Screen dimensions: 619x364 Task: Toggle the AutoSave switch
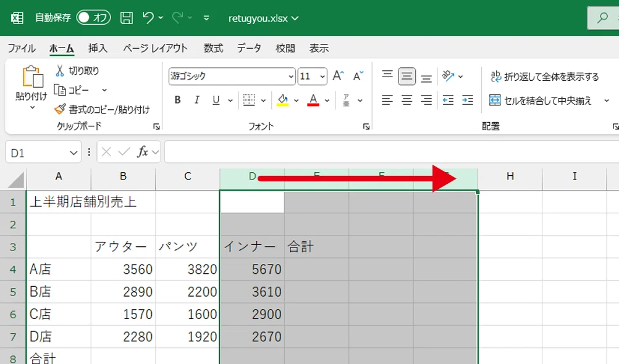coord(93,17)
